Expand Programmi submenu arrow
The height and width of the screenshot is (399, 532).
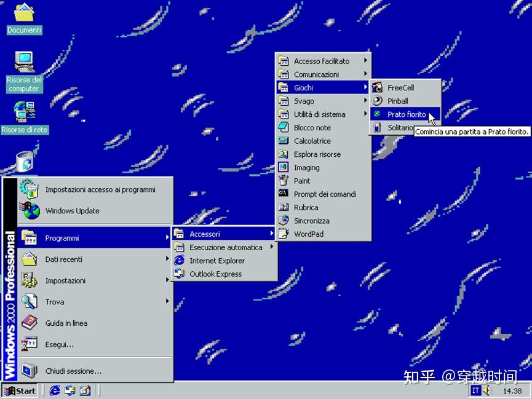(167, 237)
